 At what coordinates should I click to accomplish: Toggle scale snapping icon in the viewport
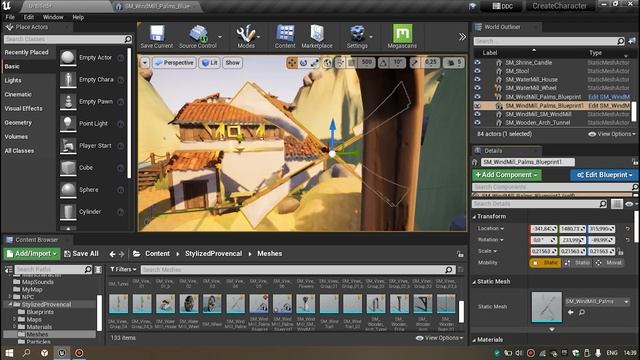tap(414, 63)
